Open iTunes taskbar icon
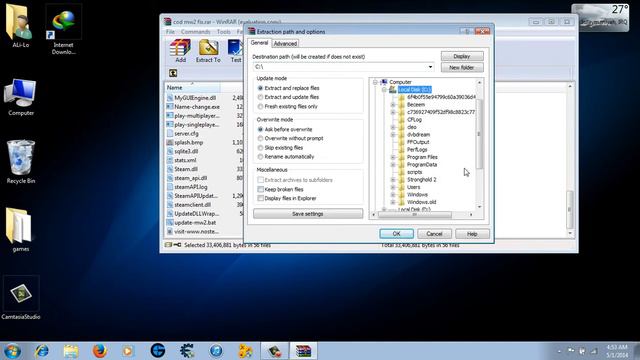Screen dimensions: 640x360 pos(216,351)
